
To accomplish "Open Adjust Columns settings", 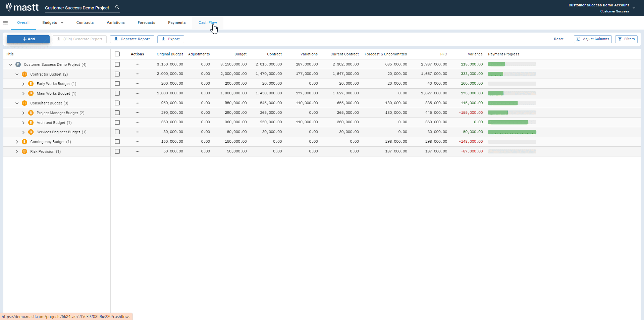I will click(593, 39).
